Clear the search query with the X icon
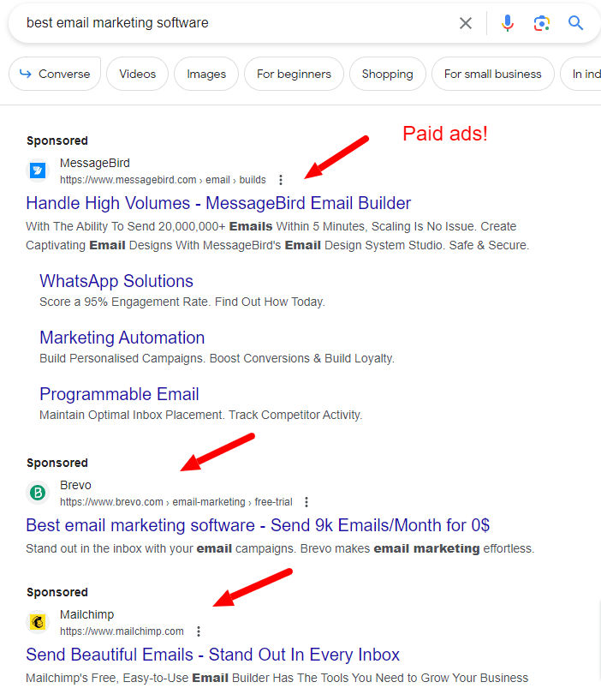The height and width of the screenshot is (700, 601). pos(466,23)
